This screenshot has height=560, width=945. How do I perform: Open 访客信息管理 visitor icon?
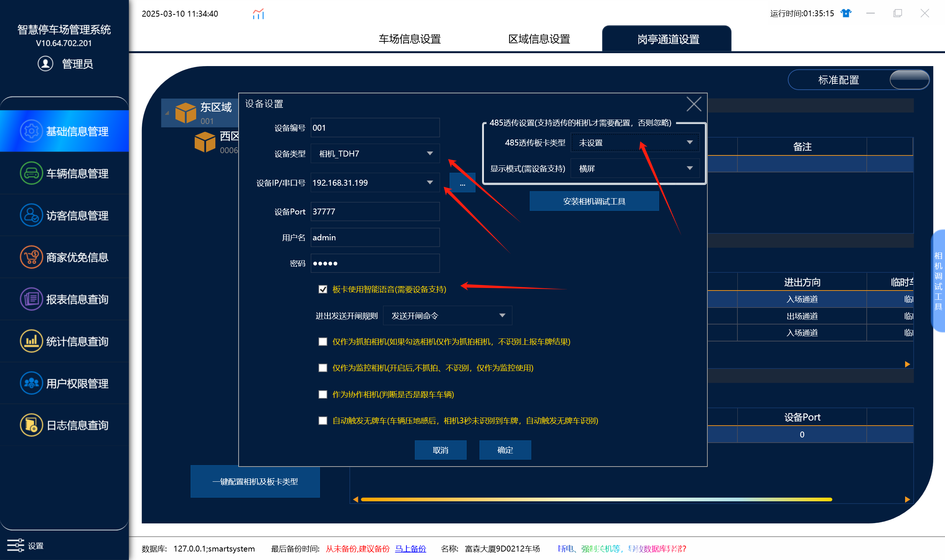click(x=31, y=215)
